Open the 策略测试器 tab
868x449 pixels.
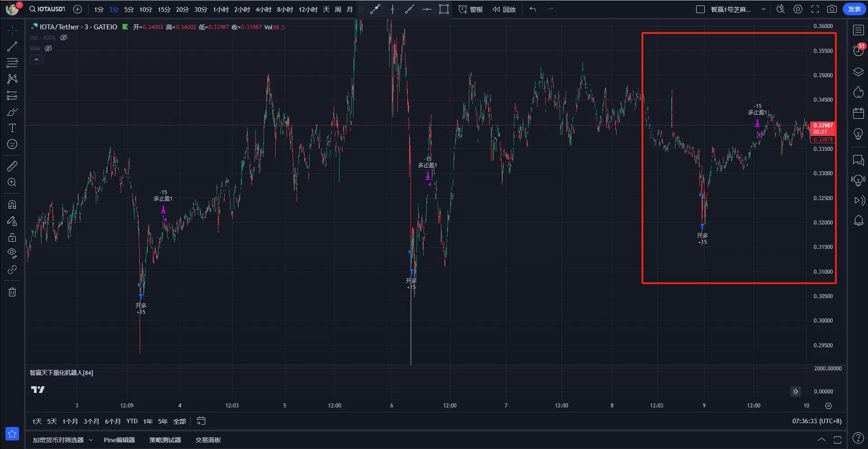coord(165,440)
